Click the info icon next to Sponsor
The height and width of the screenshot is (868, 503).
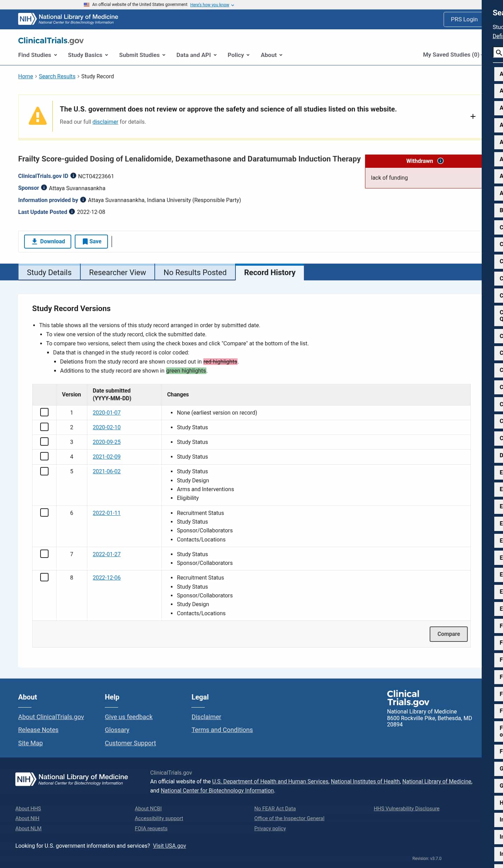click(44, 187)
